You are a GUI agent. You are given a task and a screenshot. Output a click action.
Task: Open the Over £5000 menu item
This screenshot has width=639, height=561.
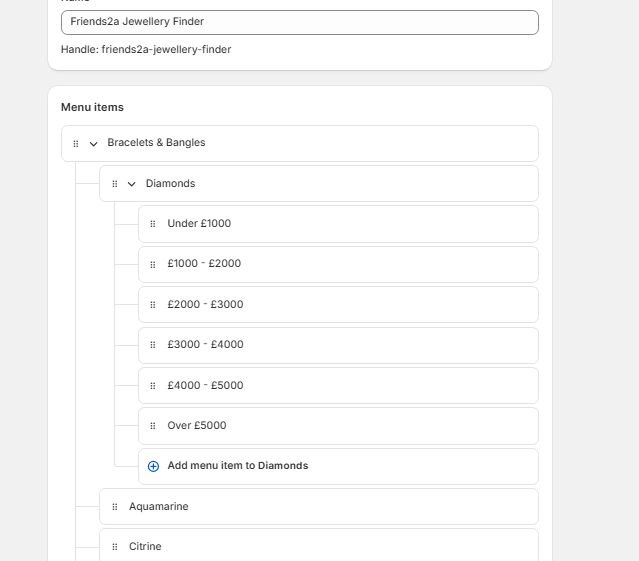pyautogui.click(x=197, y=426)
